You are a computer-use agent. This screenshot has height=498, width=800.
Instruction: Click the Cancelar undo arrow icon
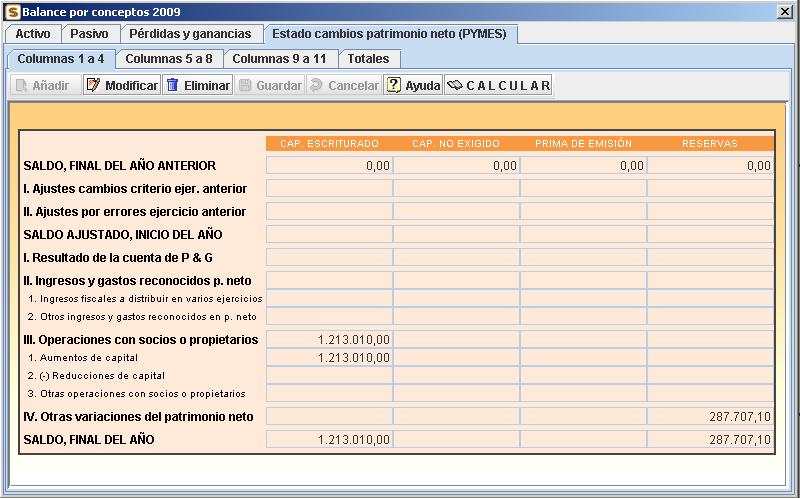coord(316,85)
